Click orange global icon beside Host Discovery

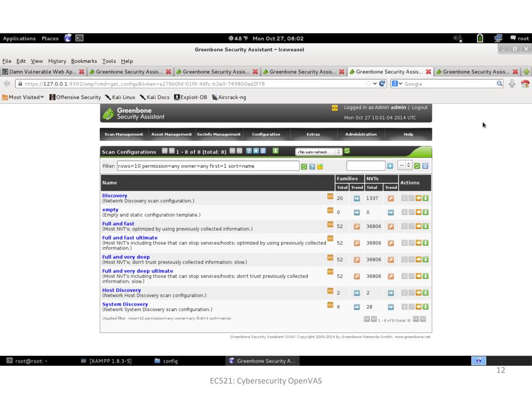pos(330,291)
